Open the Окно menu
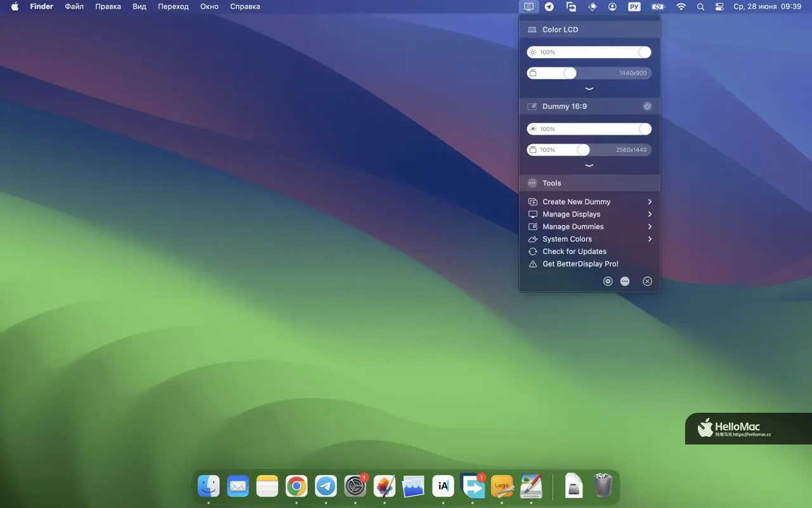812x508 pixels. (209, 7)
